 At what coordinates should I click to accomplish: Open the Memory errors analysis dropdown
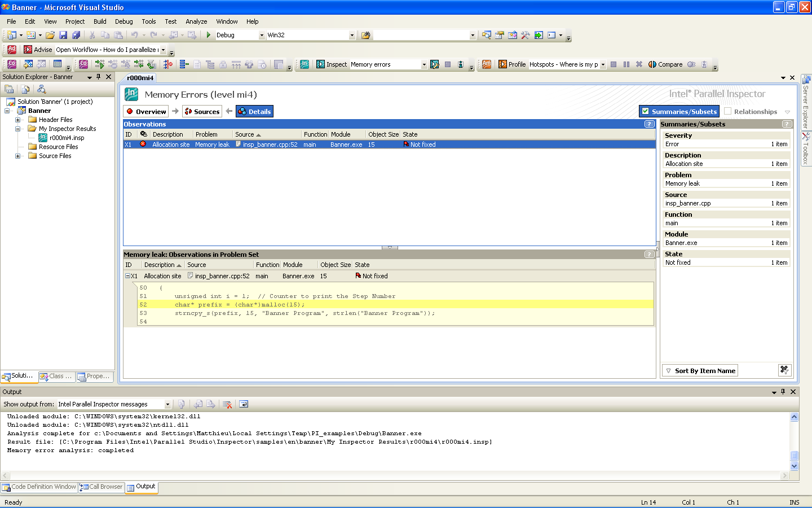pyautogui.click(x=424, y=64)
